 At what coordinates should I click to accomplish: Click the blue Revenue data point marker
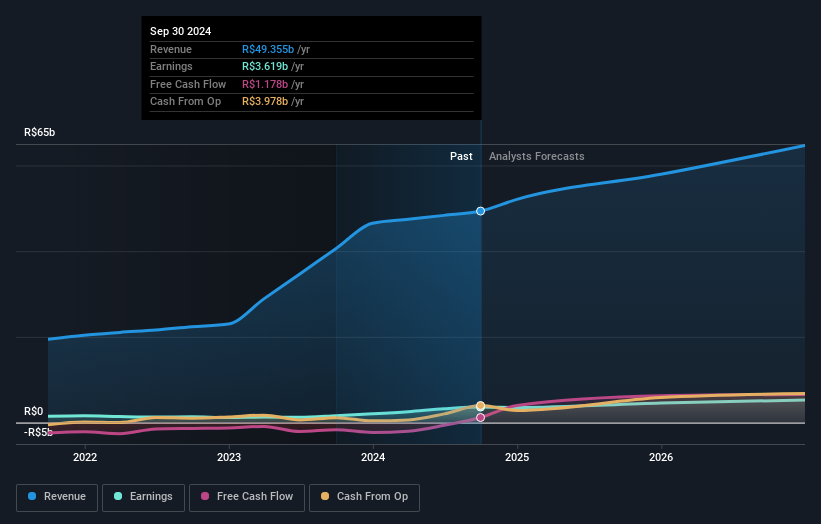pos(480,211)
